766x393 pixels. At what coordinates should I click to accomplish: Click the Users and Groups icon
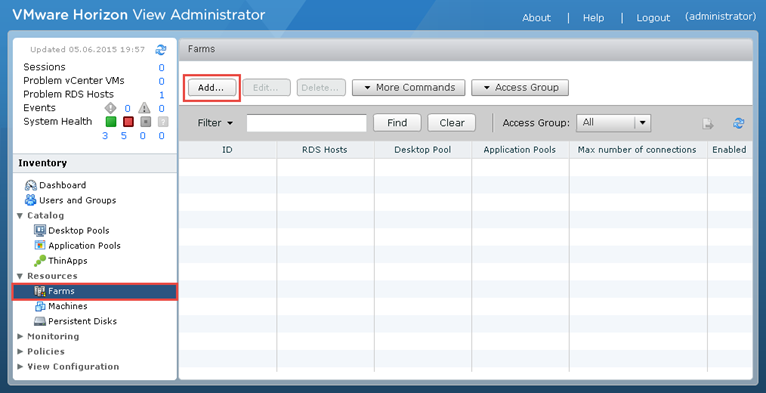(31, 200)
